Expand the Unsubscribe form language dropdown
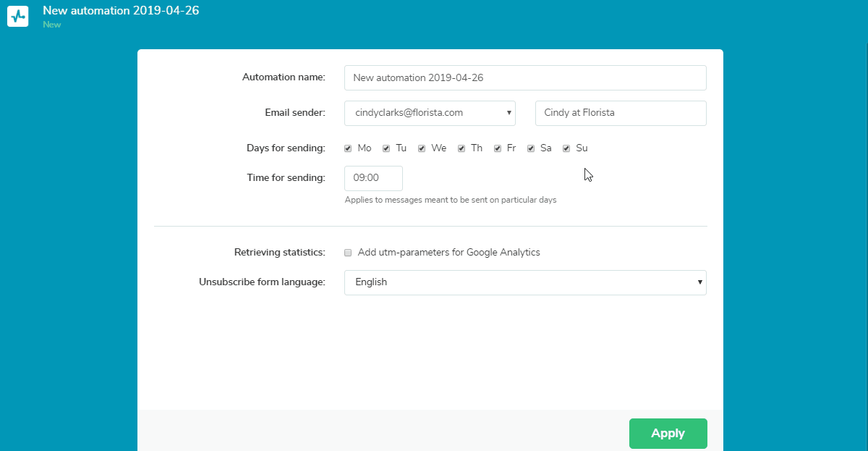 [525, 282]
